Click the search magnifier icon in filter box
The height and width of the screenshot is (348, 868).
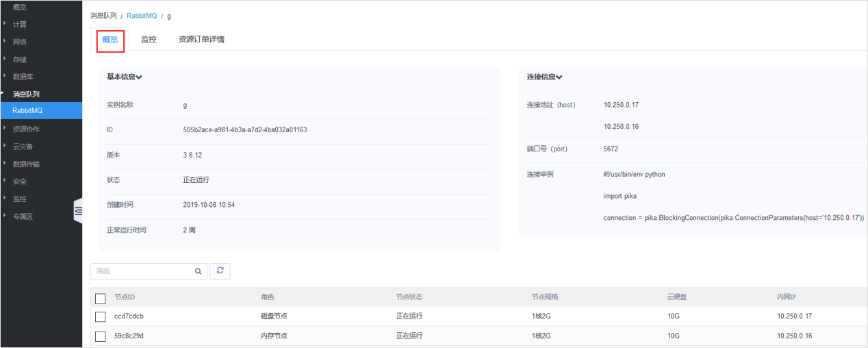pos(198,271)
